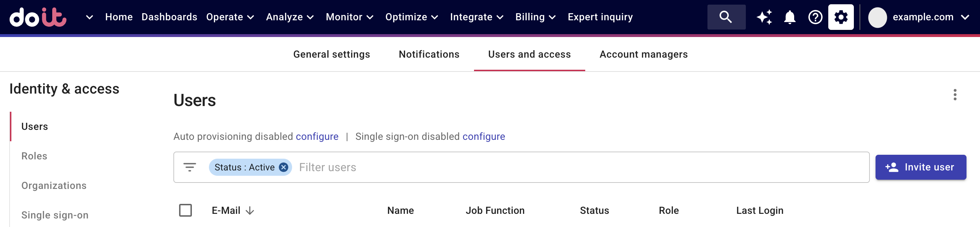Image resolution: width=980 pixels, height=227 pixels.
Task: Open the search icon in navbar
Action: tap(726, 17)
